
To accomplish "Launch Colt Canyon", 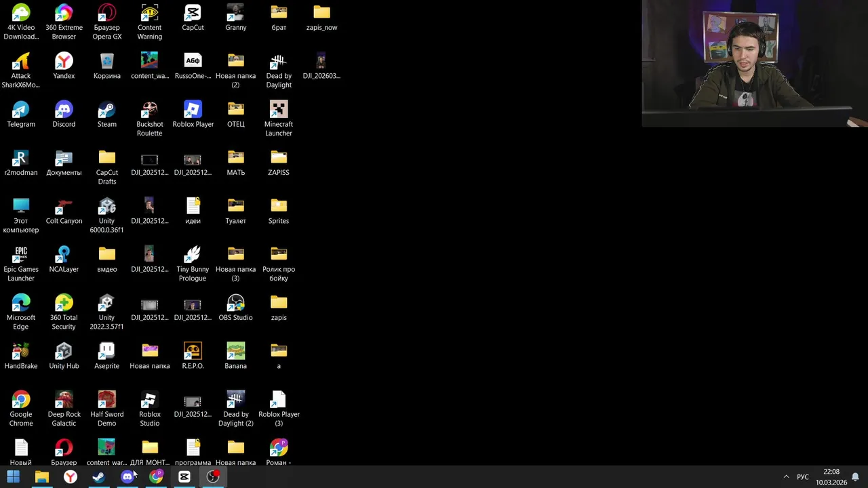I will pyautogui.click(x=64, y=211).
